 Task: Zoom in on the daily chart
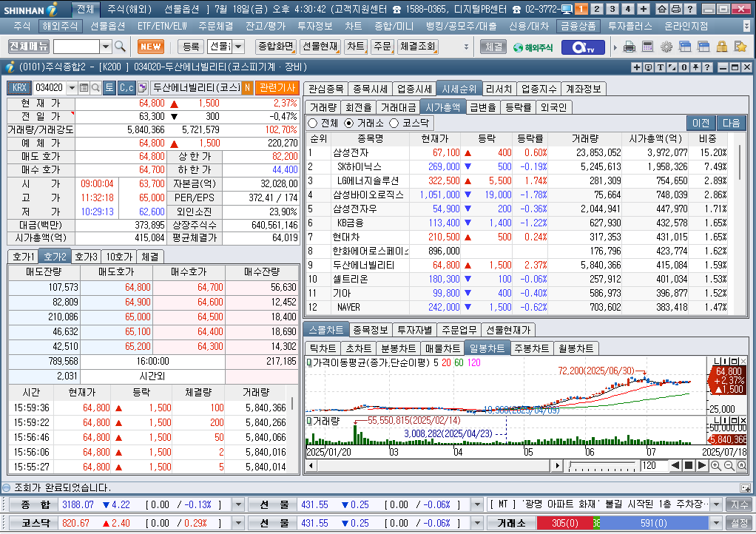(x=716, y=465)
